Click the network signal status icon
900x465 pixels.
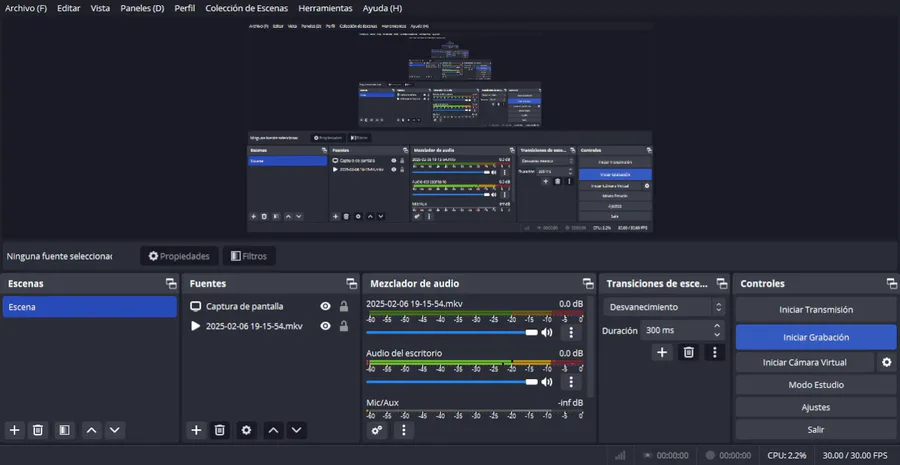click(x=620, y=455)
